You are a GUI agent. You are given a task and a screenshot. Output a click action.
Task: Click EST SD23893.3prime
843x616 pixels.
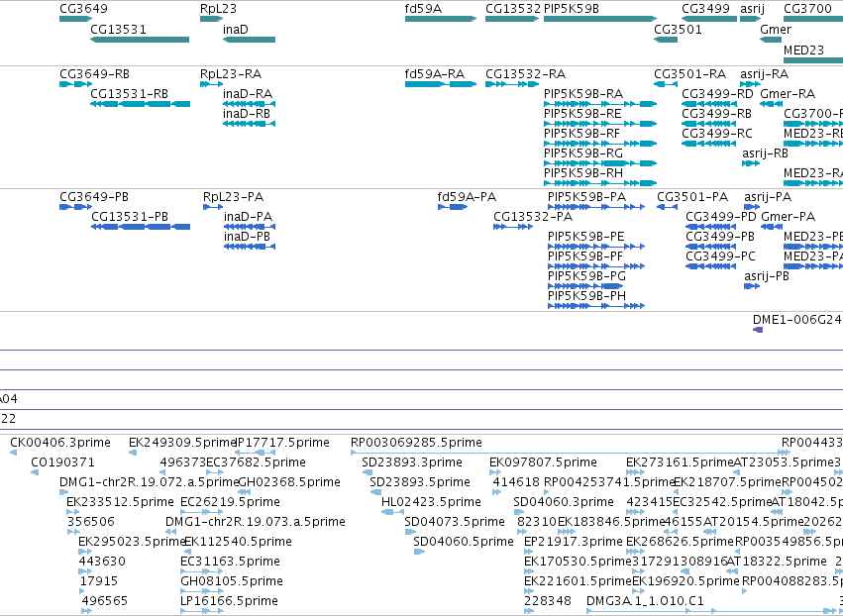click(x=412, y=462)
